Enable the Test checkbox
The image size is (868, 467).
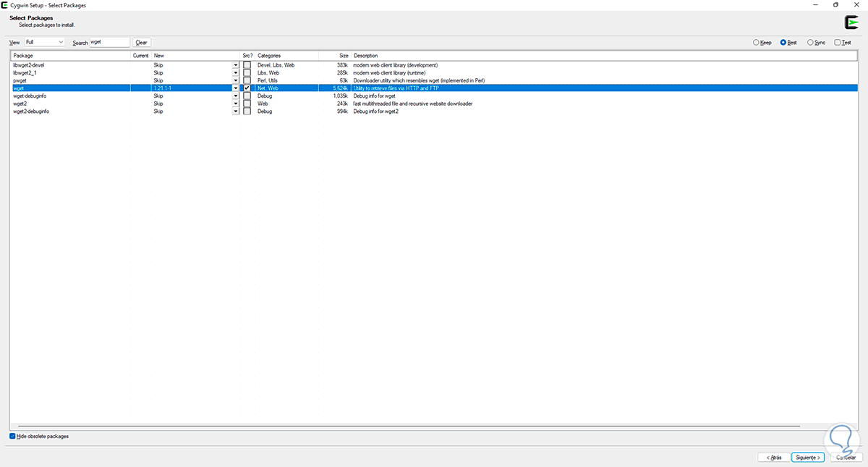(838, 43)
